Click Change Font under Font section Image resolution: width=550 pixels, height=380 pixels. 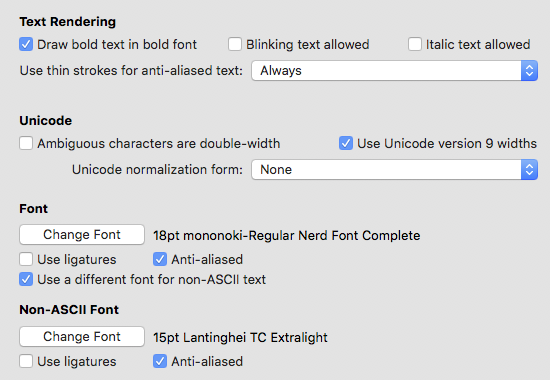(82, 234)
